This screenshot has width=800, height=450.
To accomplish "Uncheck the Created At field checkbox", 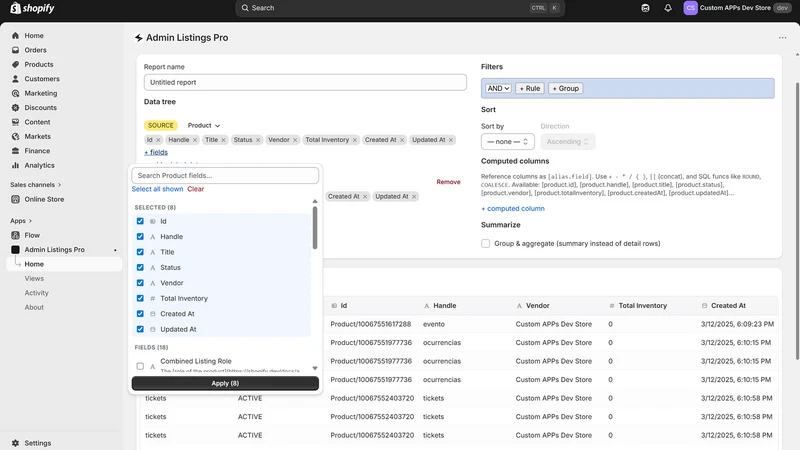I will tap(140, 314).
